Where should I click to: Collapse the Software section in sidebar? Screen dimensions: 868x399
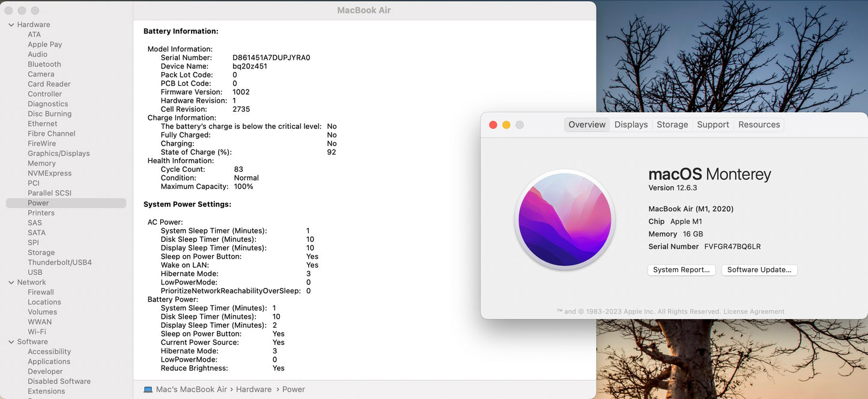(11, 342)
